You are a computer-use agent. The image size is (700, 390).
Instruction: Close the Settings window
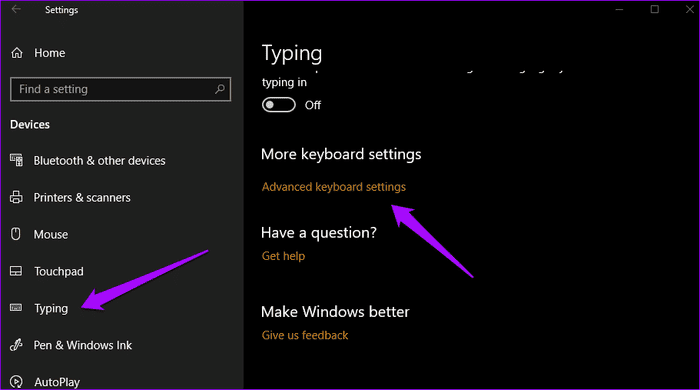pos(689,9)
